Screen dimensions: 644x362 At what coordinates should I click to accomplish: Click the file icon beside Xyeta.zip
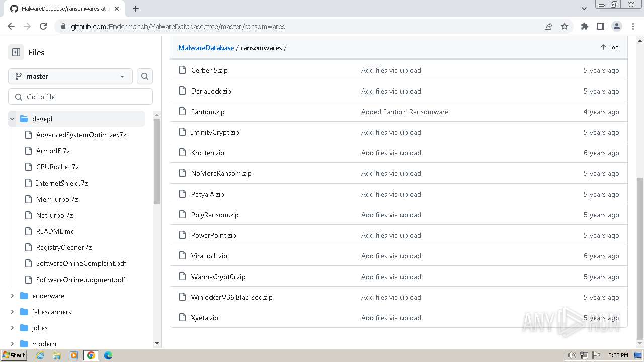183,318
